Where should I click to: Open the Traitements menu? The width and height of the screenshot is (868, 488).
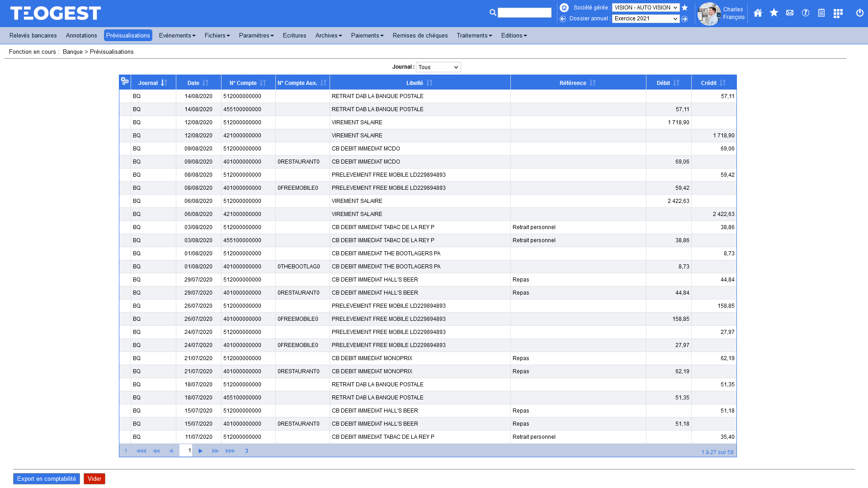pos(474,35)
